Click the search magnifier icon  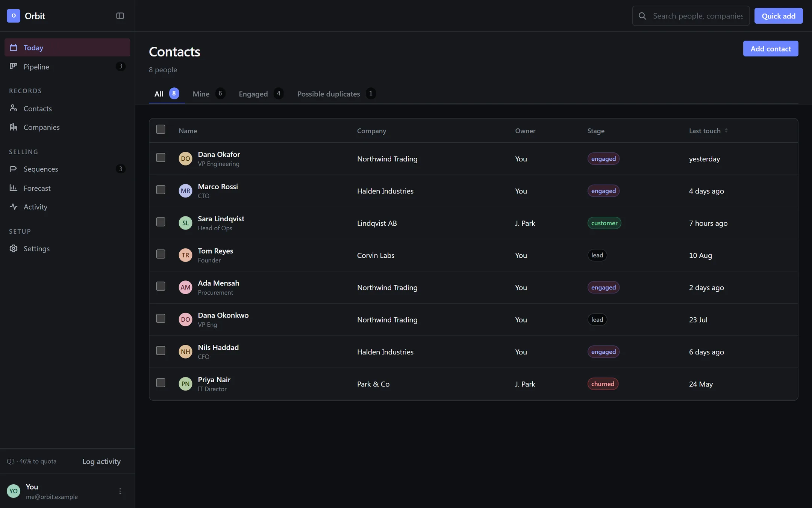(642, 16)
